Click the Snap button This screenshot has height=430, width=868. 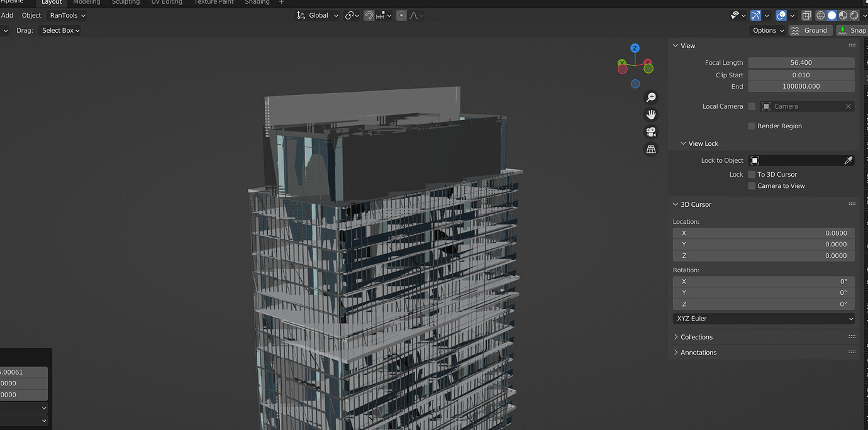(852, 30)
